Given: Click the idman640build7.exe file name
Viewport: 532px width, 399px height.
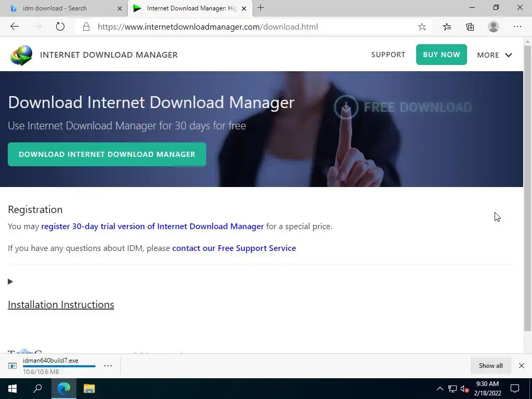Looking at the screenshot, I should pyautogui.click(x=50, y=361).
